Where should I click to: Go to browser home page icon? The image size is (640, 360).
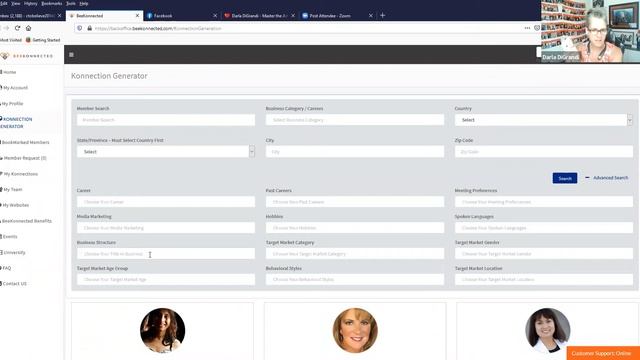tap(29, 28)
